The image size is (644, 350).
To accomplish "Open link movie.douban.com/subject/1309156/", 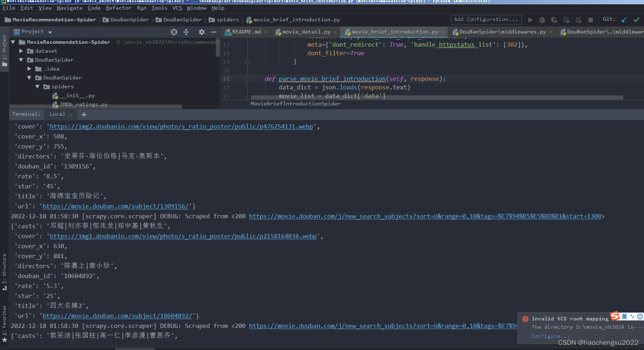I will tap(116, 206).
